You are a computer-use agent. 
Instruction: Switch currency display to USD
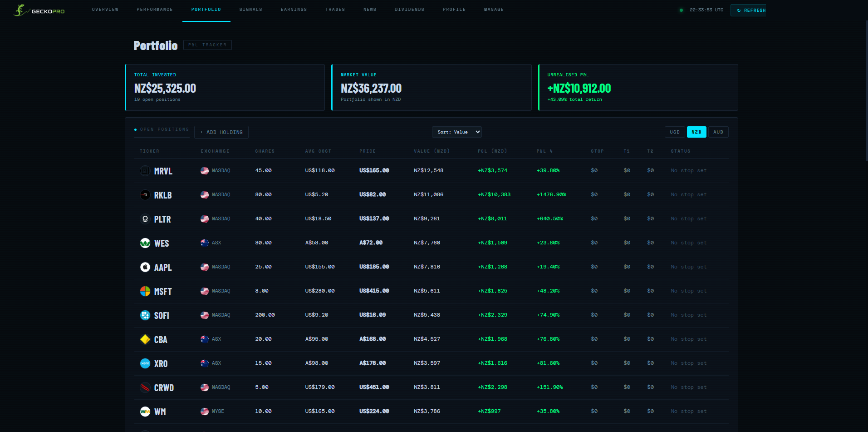point(675,132)
